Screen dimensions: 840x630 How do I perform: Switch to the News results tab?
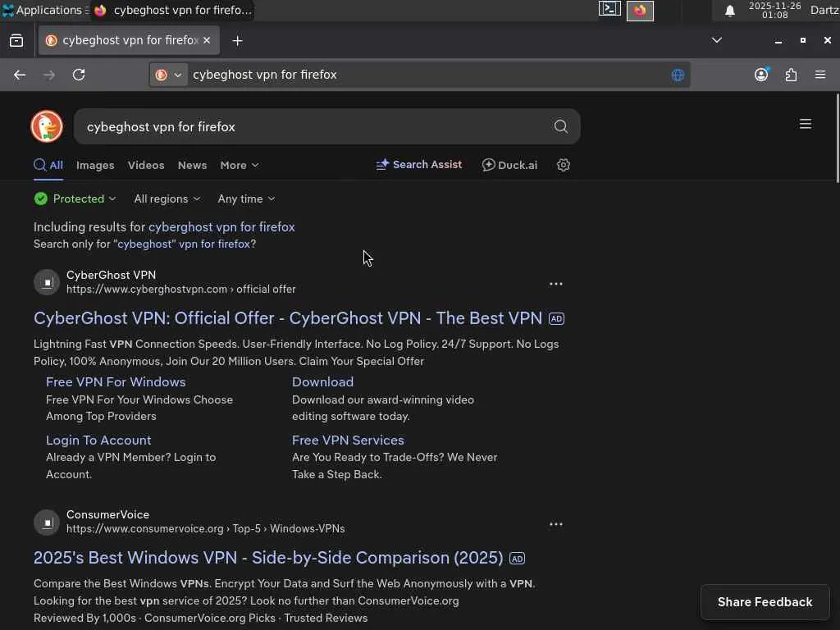(192, 165)
